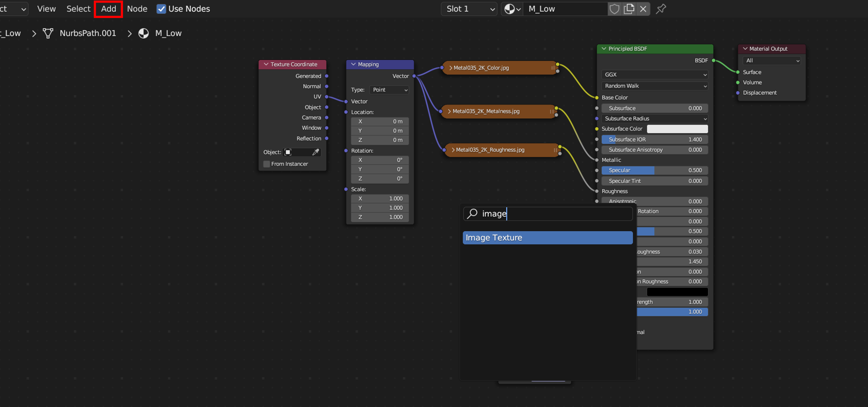Viewport: 868px width, 407px height.
Task: Open the Mapping Type Point dropdown
Action: point(389,90)
